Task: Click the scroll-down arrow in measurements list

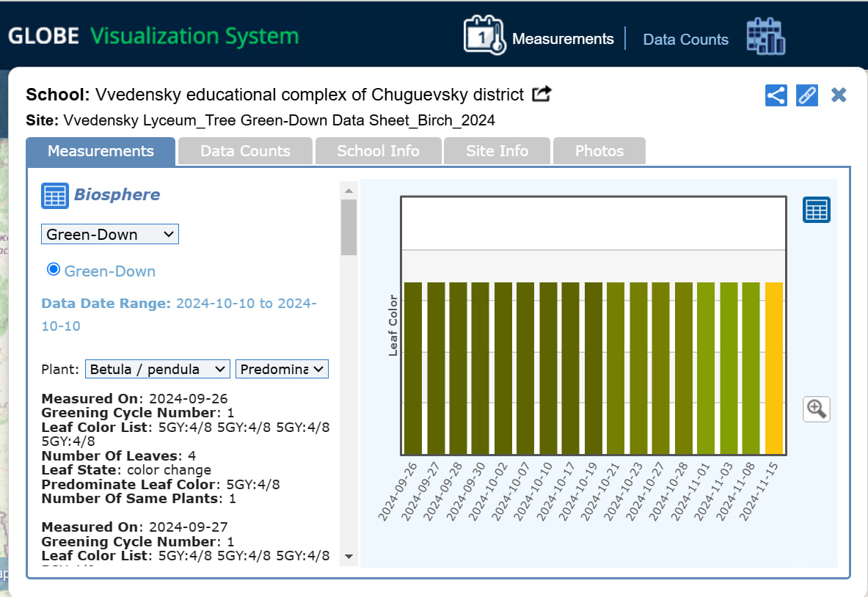Action: [349, 557]
